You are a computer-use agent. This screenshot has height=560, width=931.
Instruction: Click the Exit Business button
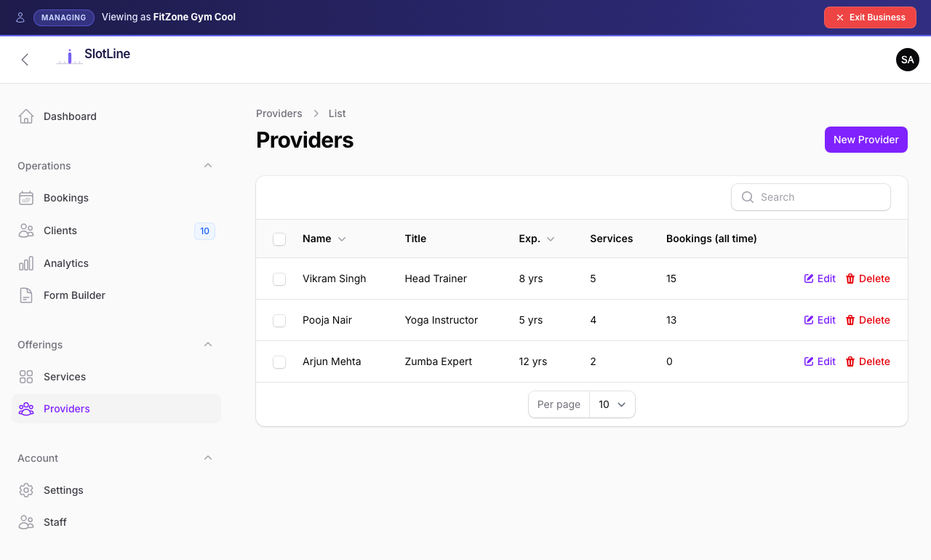click(870, 17)
